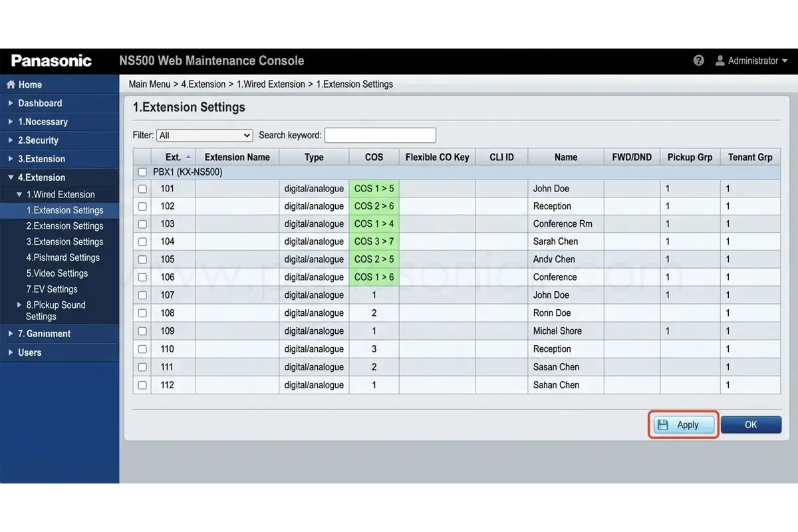Open 7.EV Settings in the sidebar
This screenshot has height=532, width=798.
tap(52, 289)
